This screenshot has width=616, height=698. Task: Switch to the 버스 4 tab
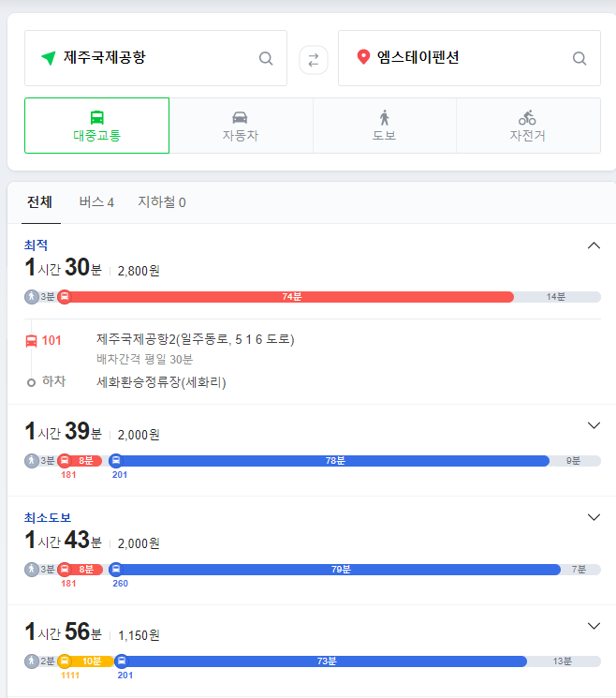(x=96, y=202)
